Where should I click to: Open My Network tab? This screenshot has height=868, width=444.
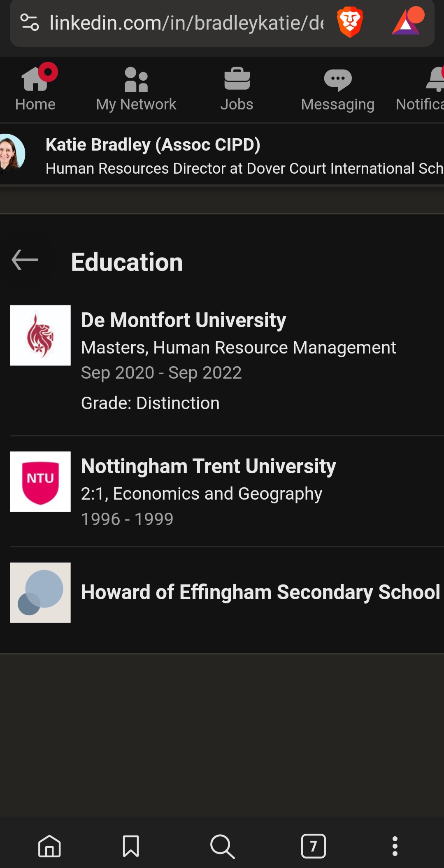[x=136, y=89]
